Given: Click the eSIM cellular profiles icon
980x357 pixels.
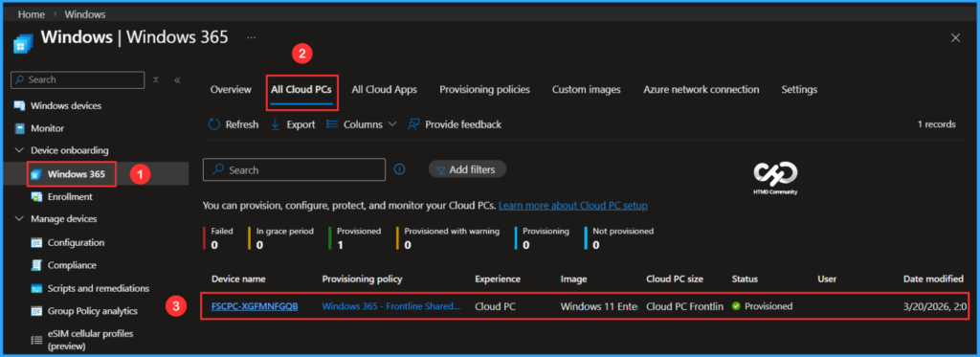Looking at the screenshot, I should [36, 340].
